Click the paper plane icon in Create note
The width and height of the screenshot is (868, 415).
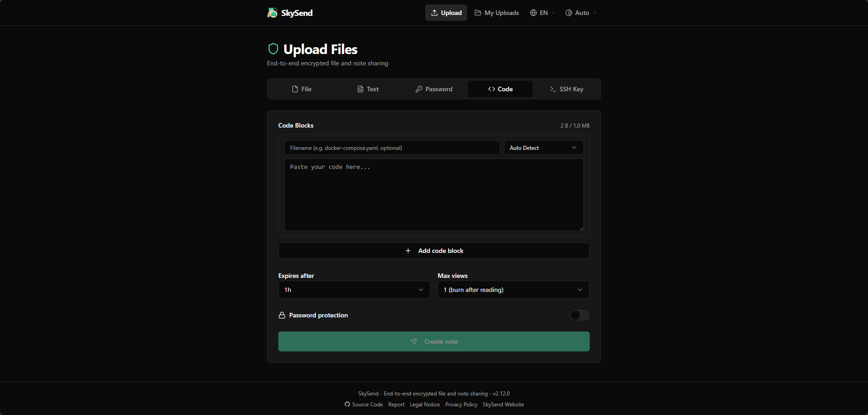(x=414, y=341)
